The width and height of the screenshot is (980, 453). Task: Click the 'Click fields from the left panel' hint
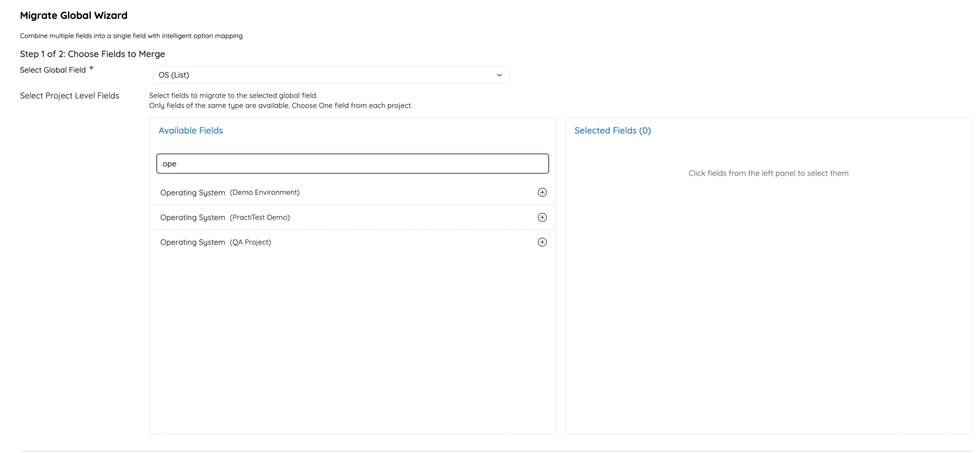[x=768, y=173]
